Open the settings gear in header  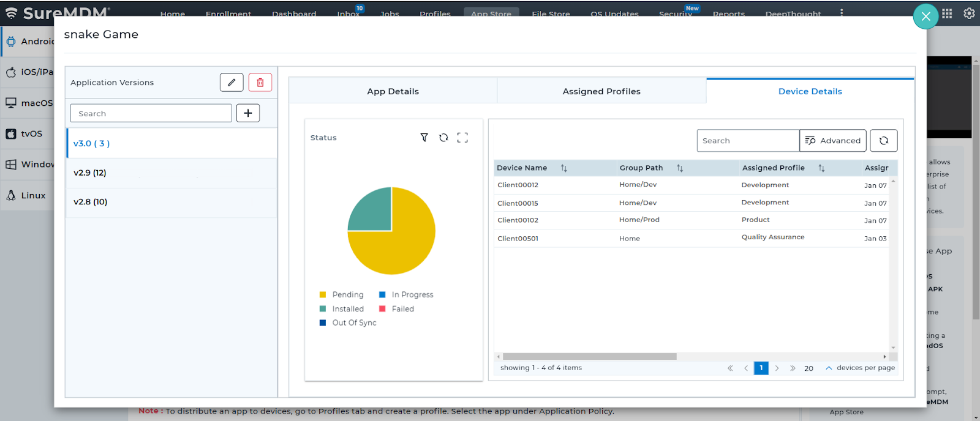[x=969, y=13]
